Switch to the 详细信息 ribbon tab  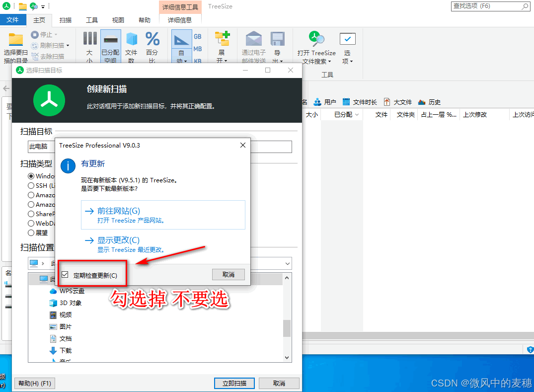tap(180, 20)
